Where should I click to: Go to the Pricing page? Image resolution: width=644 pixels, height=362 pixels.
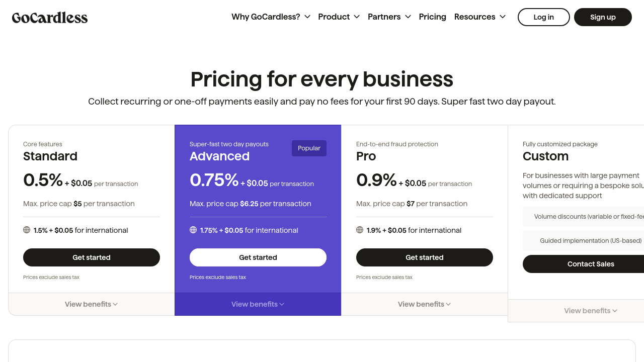tap(432, 17)
